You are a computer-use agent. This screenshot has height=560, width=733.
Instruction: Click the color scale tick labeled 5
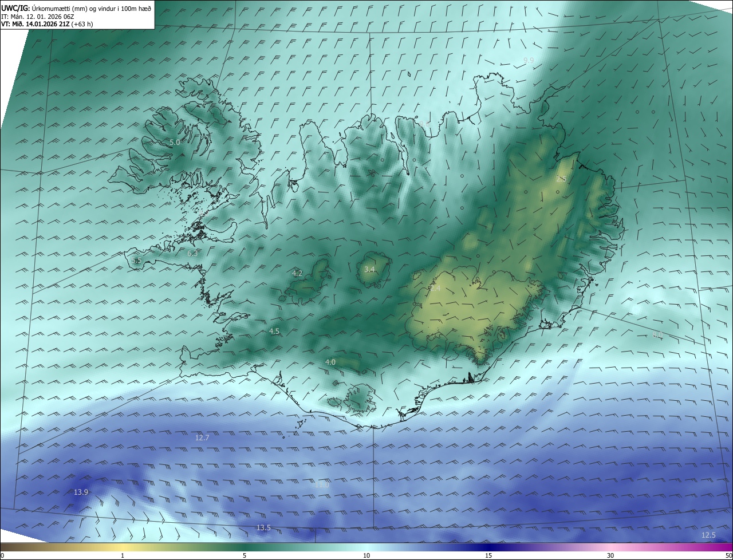(245, 555)
